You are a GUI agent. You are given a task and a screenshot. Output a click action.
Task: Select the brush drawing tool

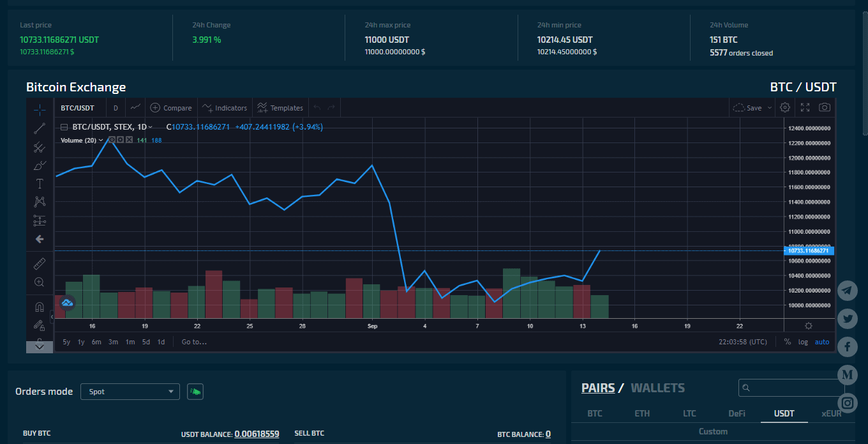point(40,165)
